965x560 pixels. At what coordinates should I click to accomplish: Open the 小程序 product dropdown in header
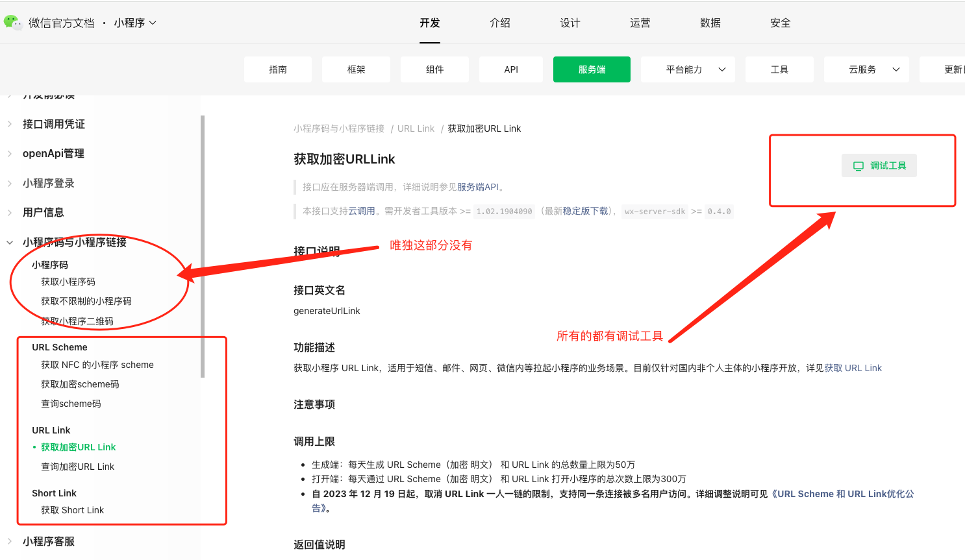pyautogui.click(x=135, y=23)
